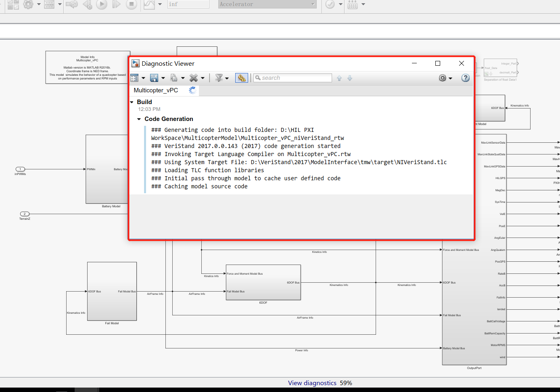Clear diagnostics with the X icon
The image size is (560, 392).
(194, 78)
